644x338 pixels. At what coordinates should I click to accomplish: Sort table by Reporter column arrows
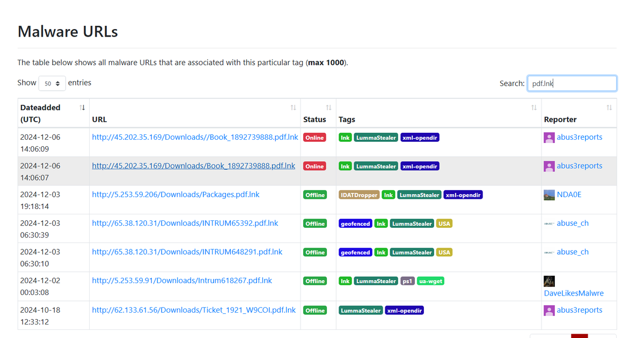click(609, 107)
